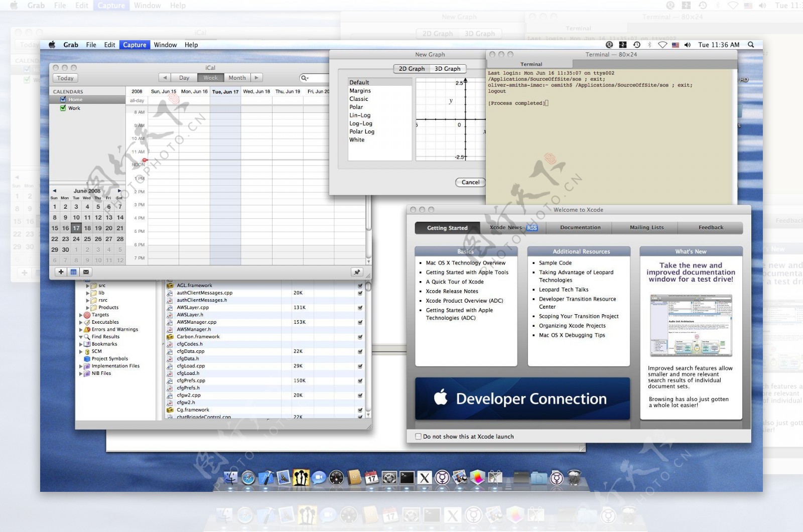
Task: Check Do not show this at Xcode launch
Action: [418, 436]
